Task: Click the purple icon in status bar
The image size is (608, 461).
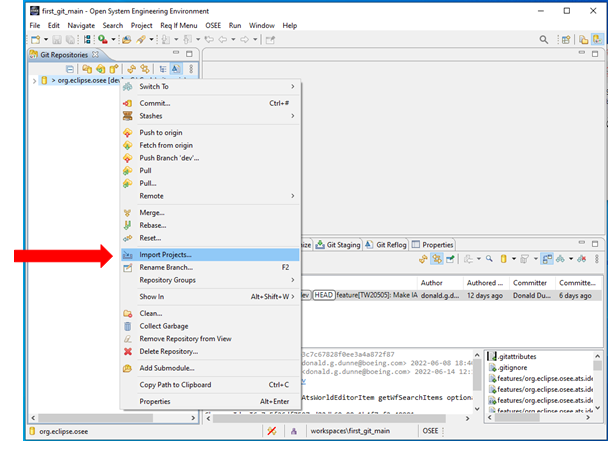Action: tap(294, 431)
